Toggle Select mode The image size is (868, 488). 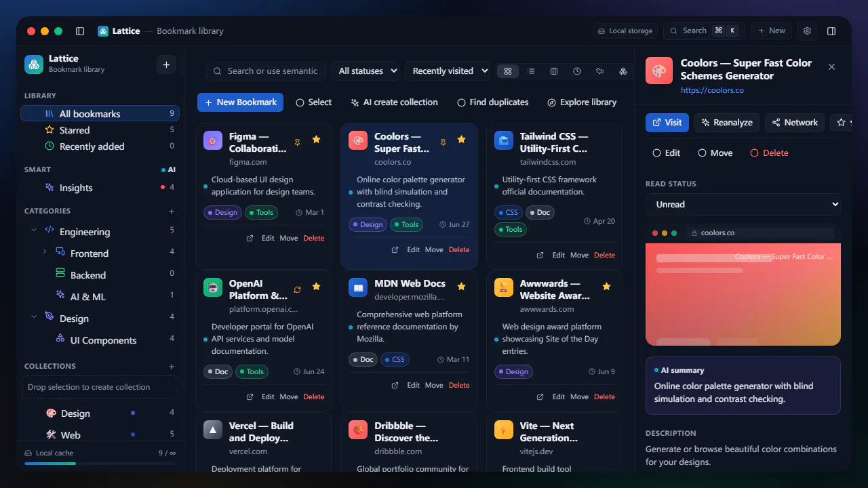314,102
